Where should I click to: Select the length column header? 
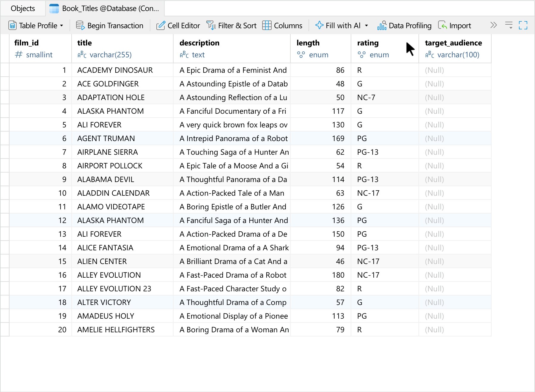(x=321, y=49)
